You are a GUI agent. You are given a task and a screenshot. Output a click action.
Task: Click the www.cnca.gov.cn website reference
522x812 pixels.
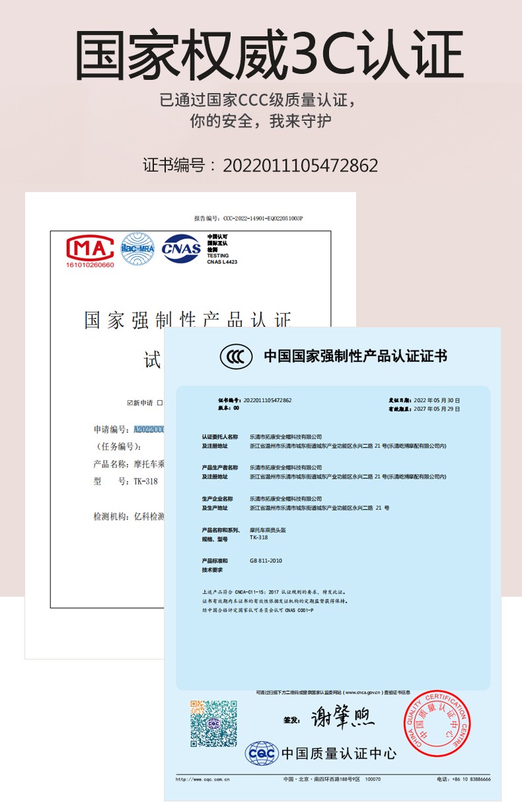coord(363,692)
